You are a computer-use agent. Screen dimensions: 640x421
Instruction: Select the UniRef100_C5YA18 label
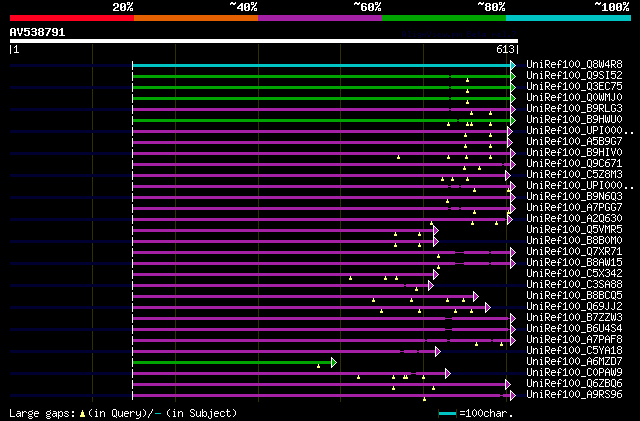[574, 351]
